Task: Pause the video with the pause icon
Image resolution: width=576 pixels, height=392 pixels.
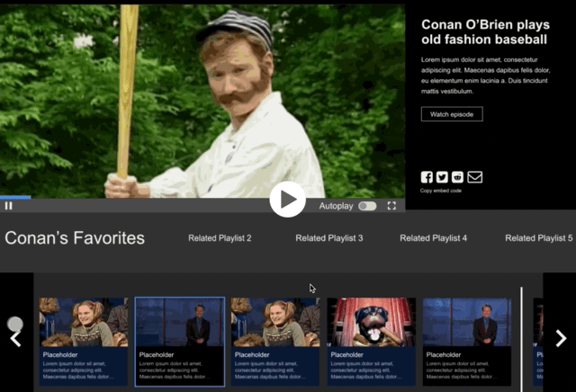Action: coord(9,206)
